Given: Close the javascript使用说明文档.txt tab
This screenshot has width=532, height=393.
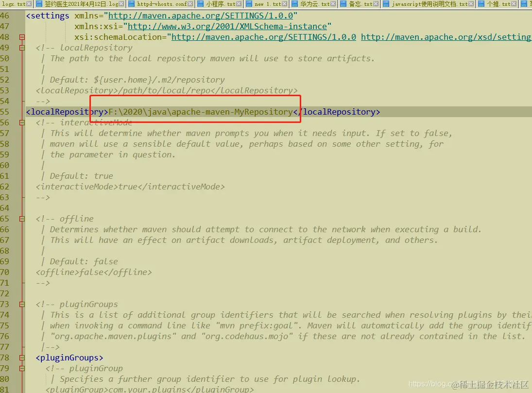Looking at the screenshot, I should pyautogui.click(x=471, y=4).
